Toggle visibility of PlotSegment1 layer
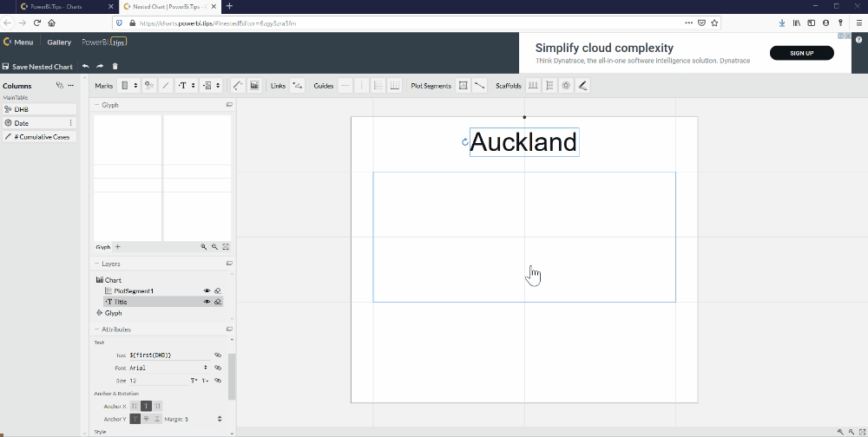This screenshot has height=437, width=868. tap(207, 291)
